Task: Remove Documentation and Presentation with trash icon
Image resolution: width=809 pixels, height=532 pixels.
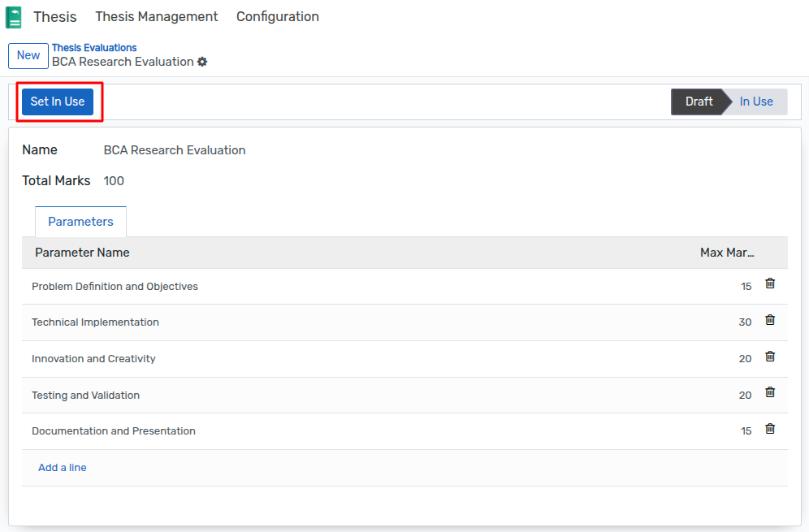Action: coord(770,429)
